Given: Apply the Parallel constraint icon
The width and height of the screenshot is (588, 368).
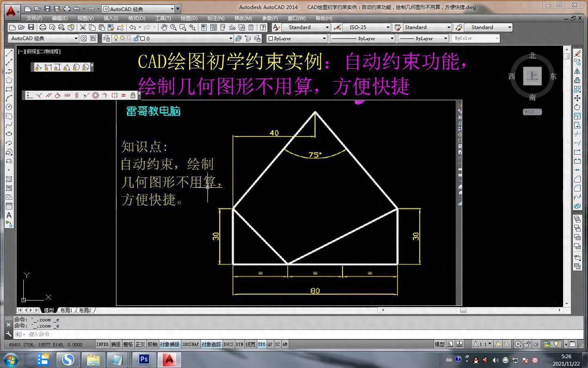Looking at the screenshot, I should click(x=49, y=95).
